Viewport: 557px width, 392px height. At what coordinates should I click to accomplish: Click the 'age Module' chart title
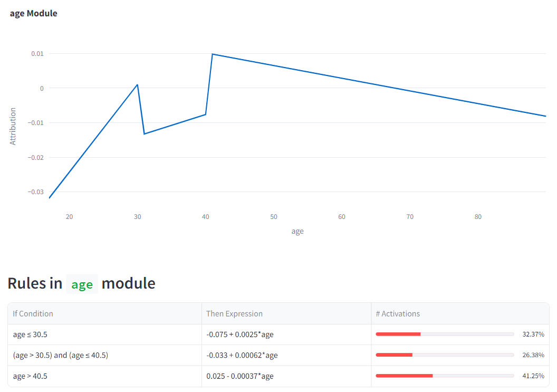pos(33,14)
